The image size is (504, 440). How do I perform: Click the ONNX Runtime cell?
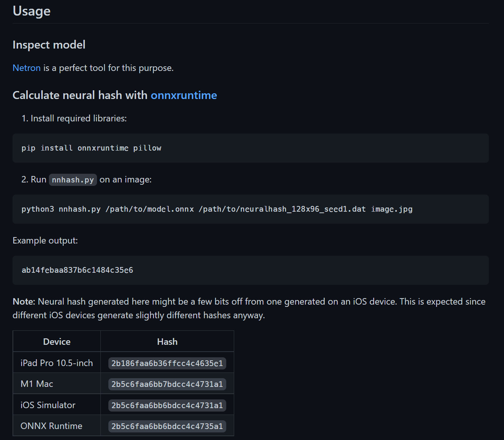click(57, 426)
